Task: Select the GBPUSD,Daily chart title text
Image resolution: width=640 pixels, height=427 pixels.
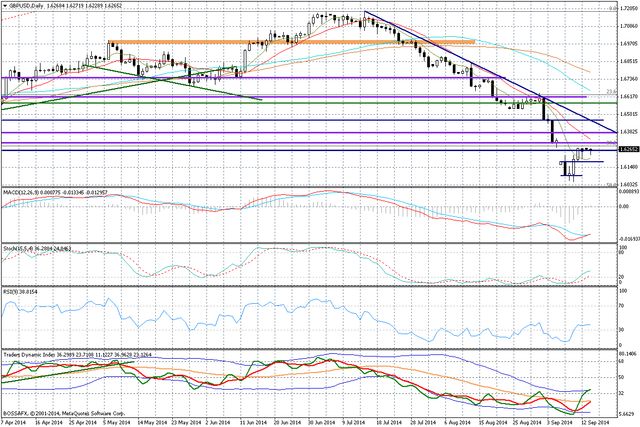Action: point(27,7)
